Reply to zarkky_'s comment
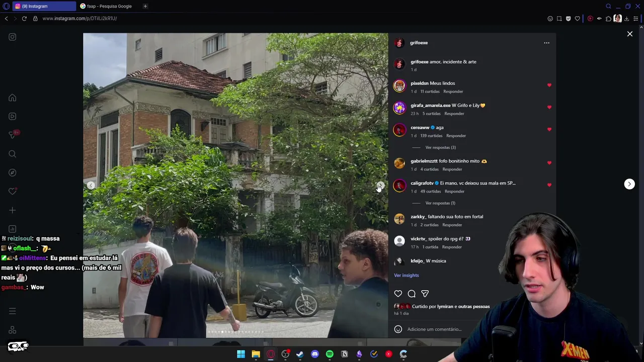Image resolution: width=644 pixels, height=362 pixels. (x=452, y=225)
